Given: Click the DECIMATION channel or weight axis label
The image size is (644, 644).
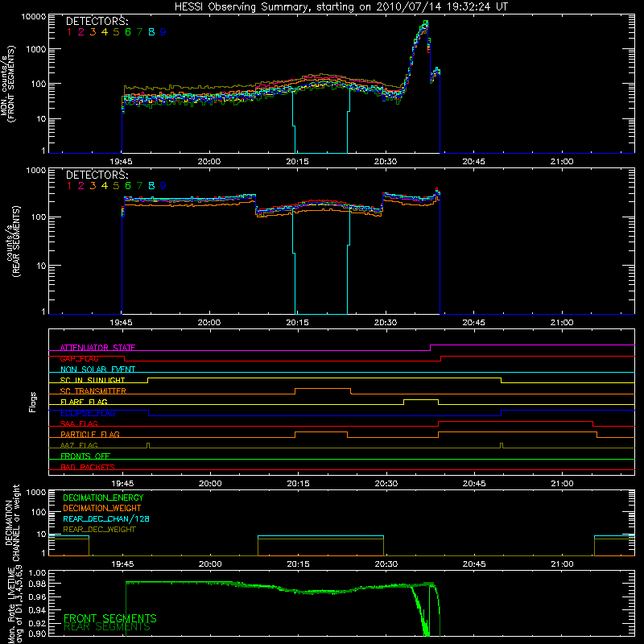Looking at the screenshot, I should (x=12, y=523).
